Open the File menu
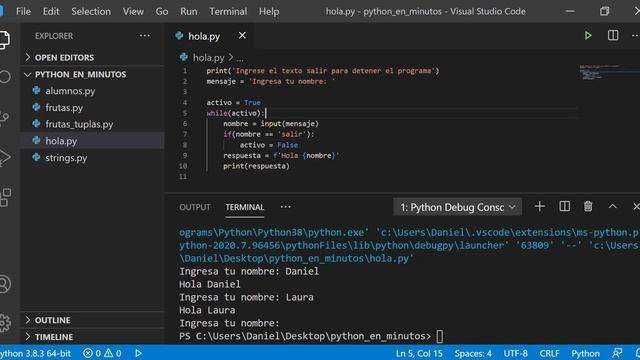640x360 pixels. [23, 11]
